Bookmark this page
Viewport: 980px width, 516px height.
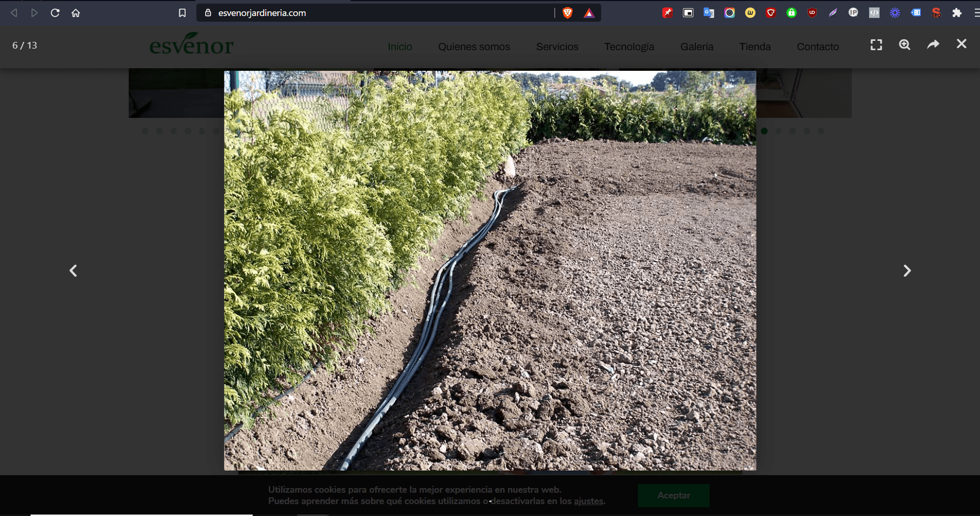(x=182, y=13)
